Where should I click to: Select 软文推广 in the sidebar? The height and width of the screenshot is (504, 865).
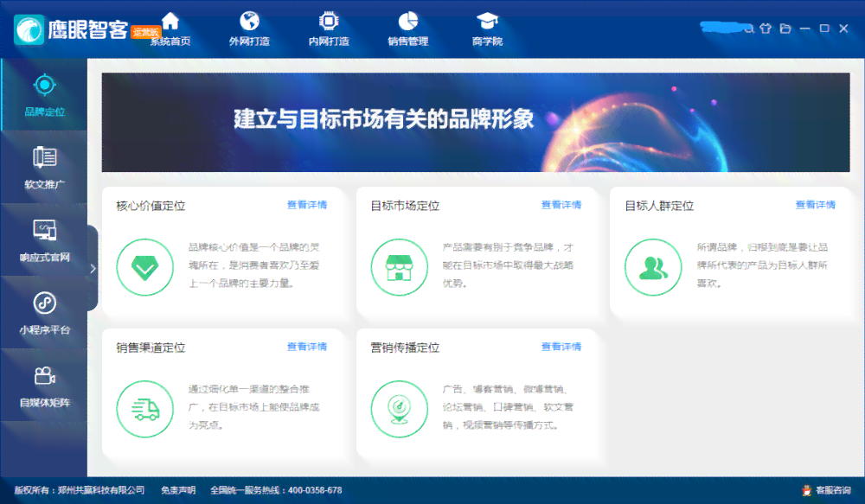point(45,168)
